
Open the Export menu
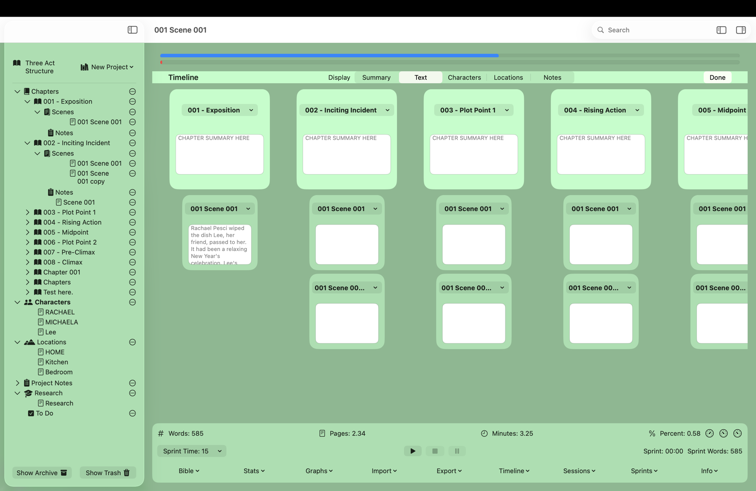click(x=448, y=471)
